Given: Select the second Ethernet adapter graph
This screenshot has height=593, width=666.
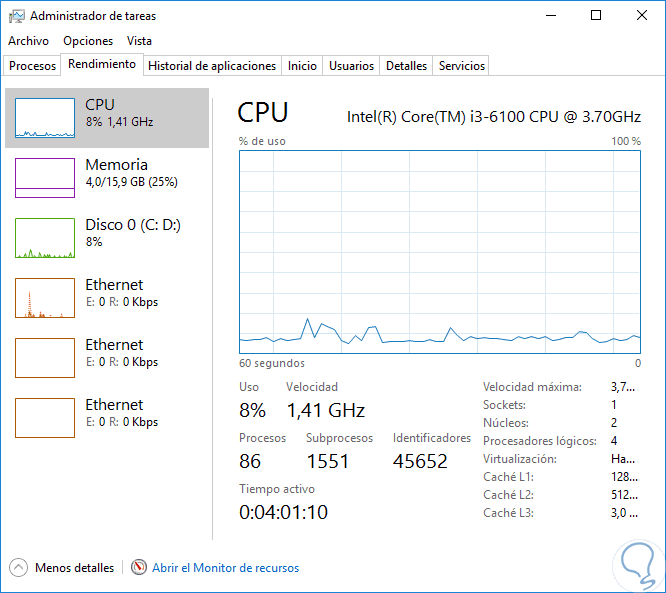Looking at the screenshot, I should point(45,358).
